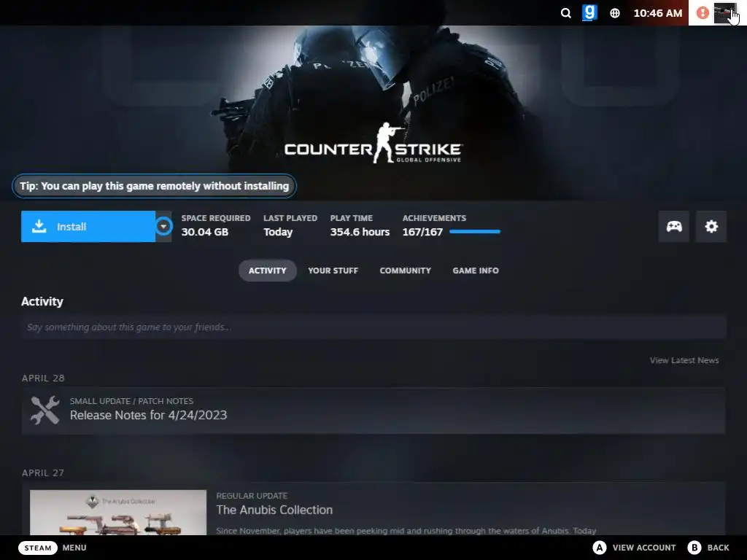Click the 354.6 hours play time value
Screen dimensions: 747x560
360,232
